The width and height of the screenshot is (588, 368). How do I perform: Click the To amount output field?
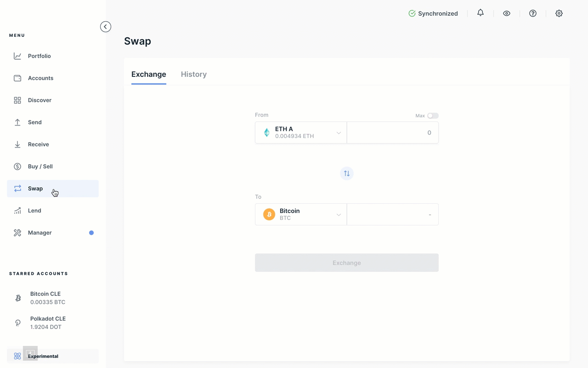[x=393, y=214]
